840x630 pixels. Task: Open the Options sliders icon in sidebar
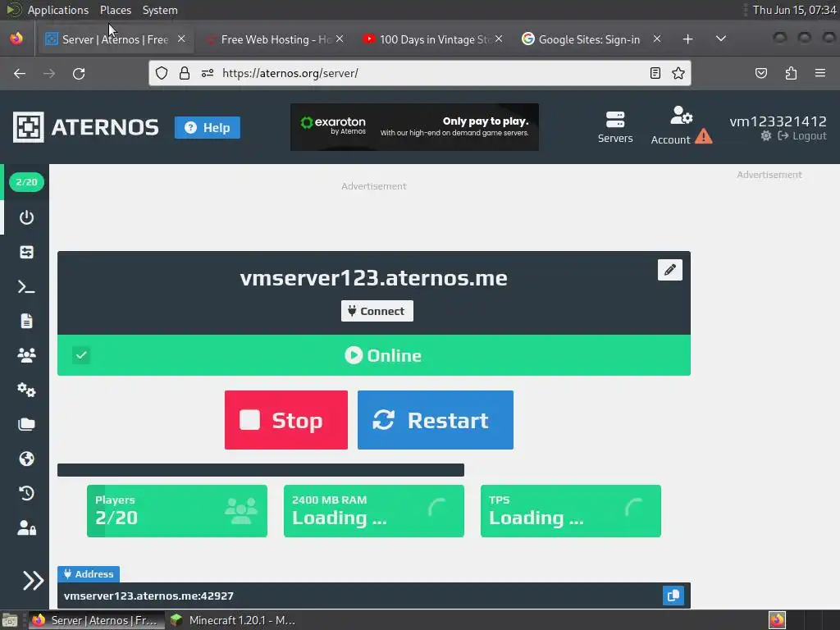26,253
